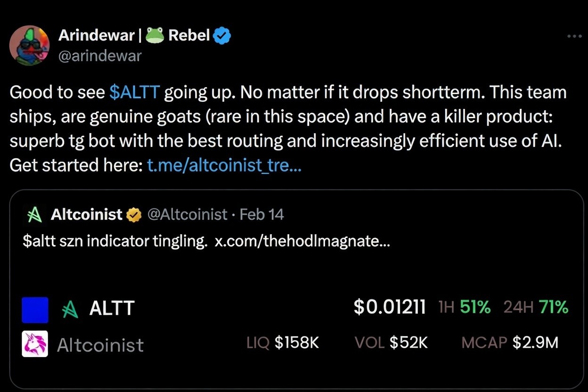Click the MCAP $2.9M stat
Screen dimensions: 588x392
tap(510, 343)
